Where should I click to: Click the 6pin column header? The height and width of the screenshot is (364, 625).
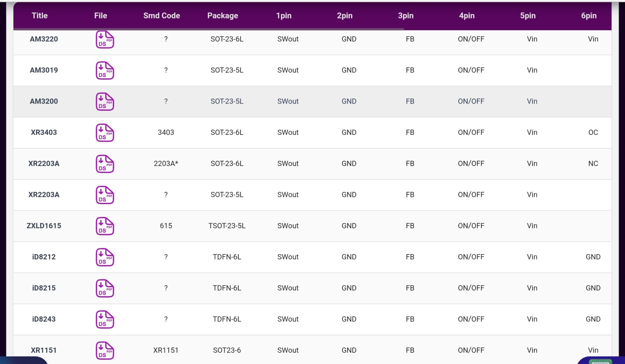coord(589,16)
